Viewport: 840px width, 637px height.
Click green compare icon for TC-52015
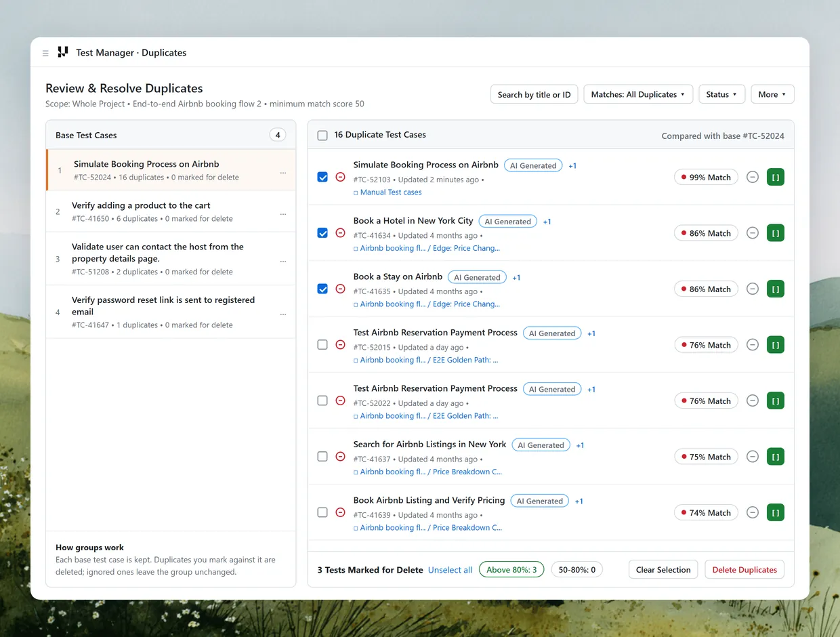(x=776, y=345)
